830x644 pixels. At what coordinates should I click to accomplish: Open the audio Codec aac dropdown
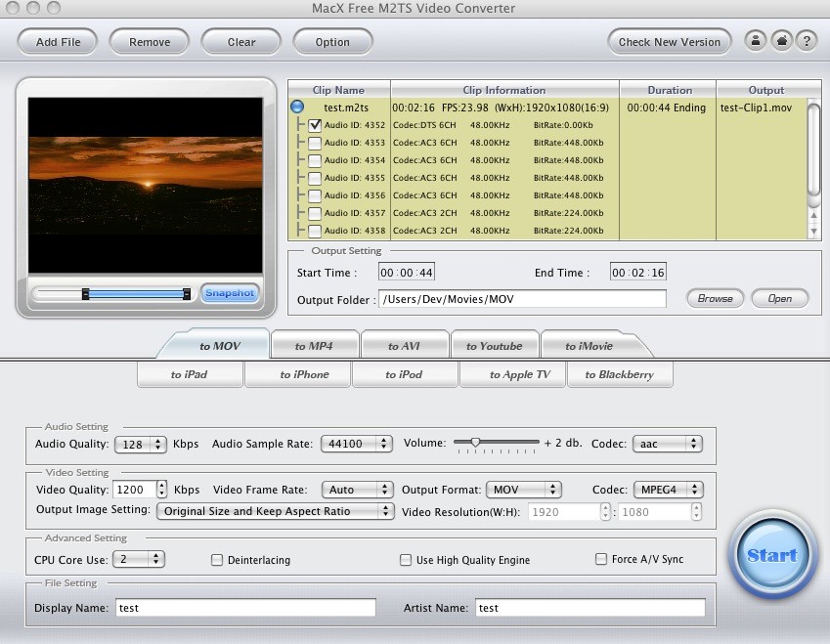(x=668, y=444)
